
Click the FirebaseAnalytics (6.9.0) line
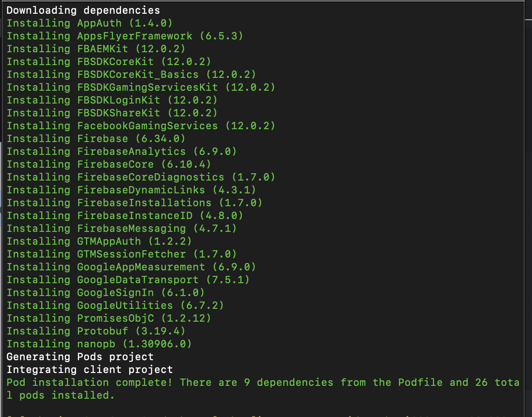122,152
